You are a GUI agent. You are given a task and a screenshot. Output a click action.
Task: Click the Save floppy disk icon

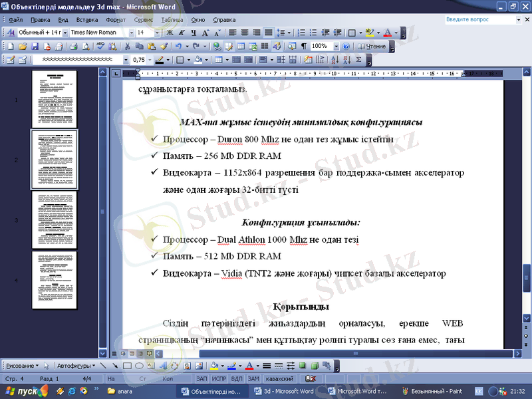tap(35, 47)
